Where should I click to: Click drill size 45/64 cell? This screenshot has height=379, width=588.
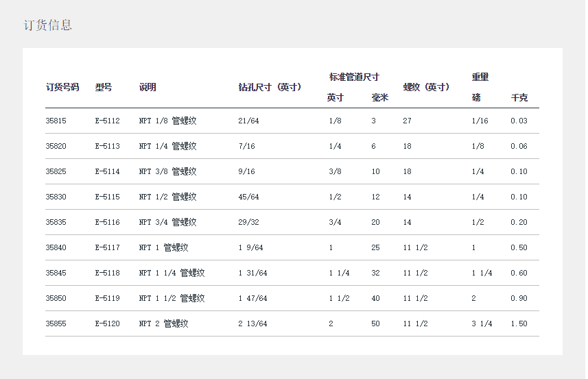point(248,197)
